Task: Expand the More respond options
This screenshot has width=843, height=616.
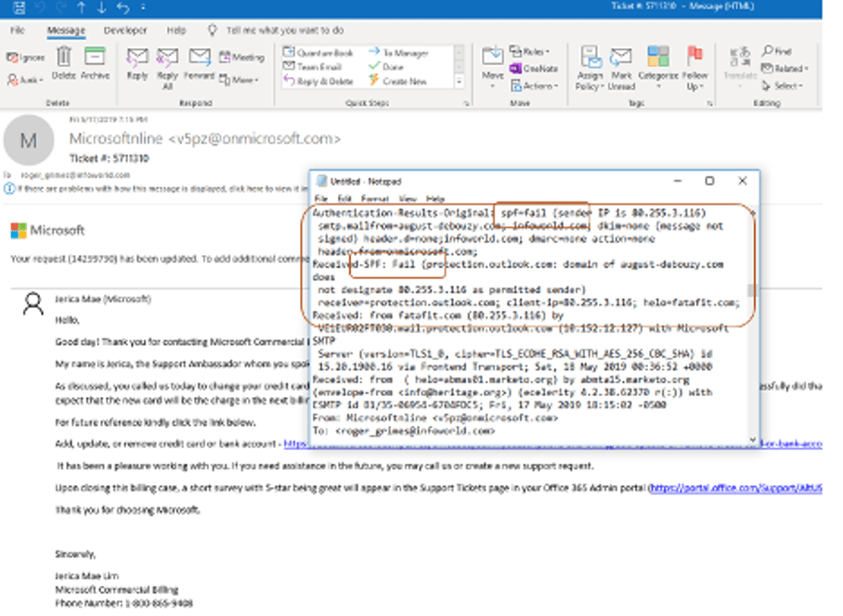Action: point(240,80)
